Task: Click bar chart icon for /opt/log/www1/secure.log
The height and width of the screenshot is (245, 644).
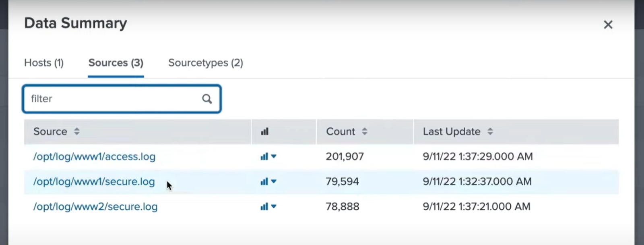Action: tap(264, 182)
